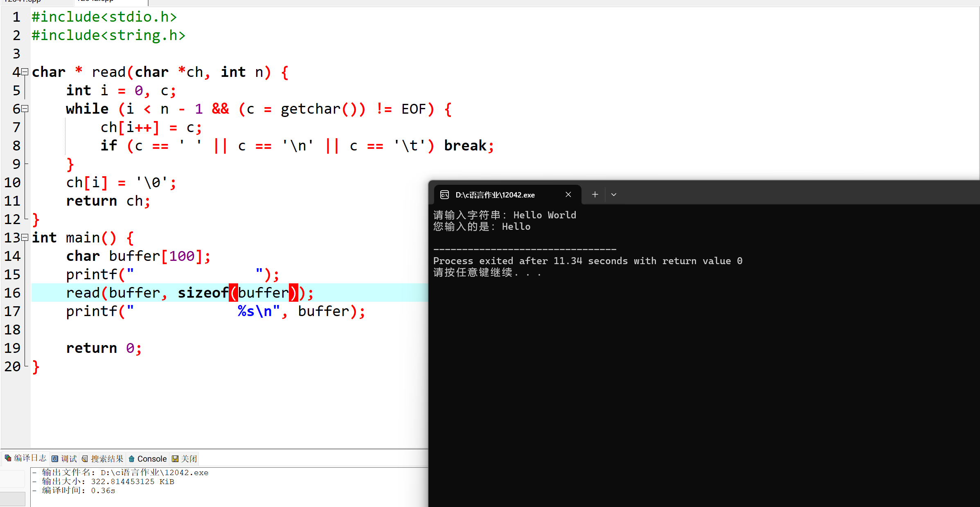Open a new terminal tab with plus
Viewport: 980px width, 507px height.
tap(595, 195)
